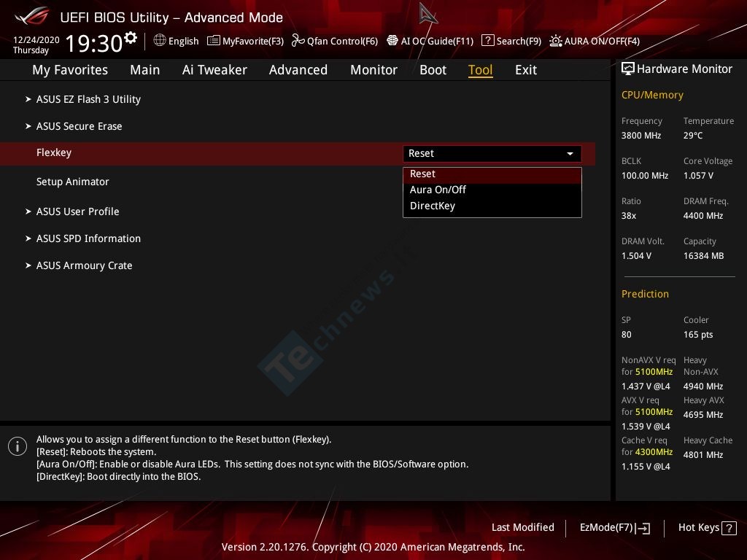This screenshot has width=747, height=560.
Task: Open time settings gear icon
Action: (131, 38)
